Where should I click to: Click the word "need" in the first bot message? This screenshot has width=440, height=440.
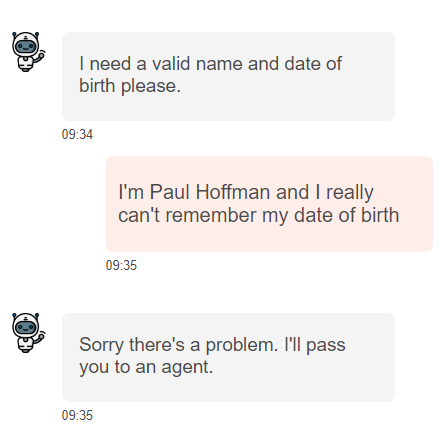(110, 63)
